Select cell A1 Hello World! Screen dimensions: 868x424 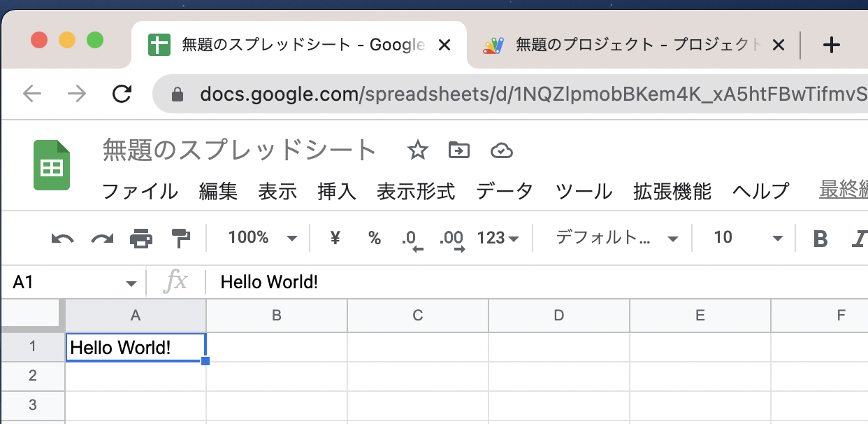(x=136, y=347)
